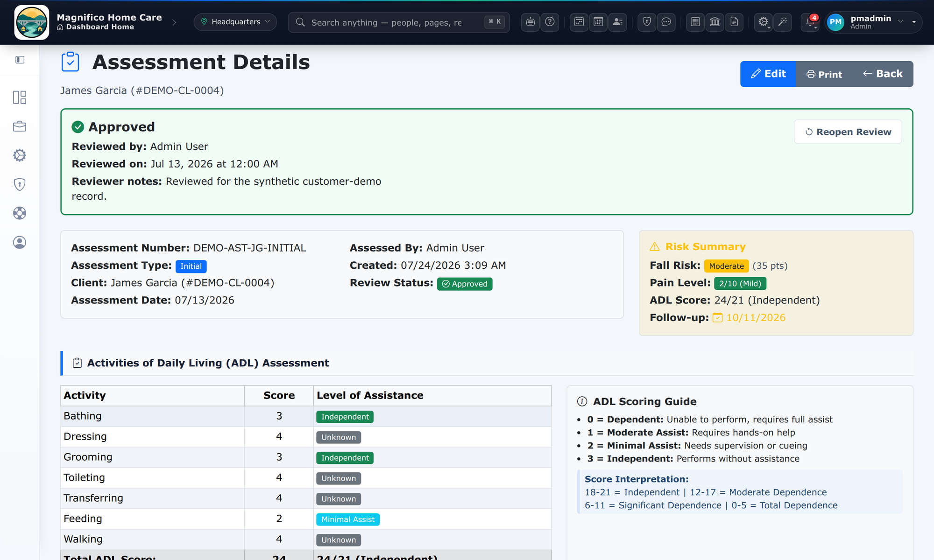Toggle the sidebar collapse icon

[x=20, y=60]
